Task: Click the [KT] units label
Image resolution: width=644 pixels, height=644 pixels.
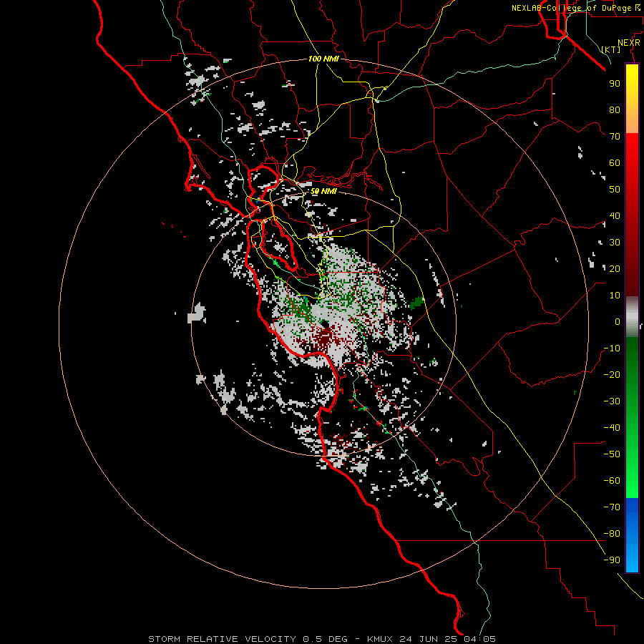Action: click(611, 49)
